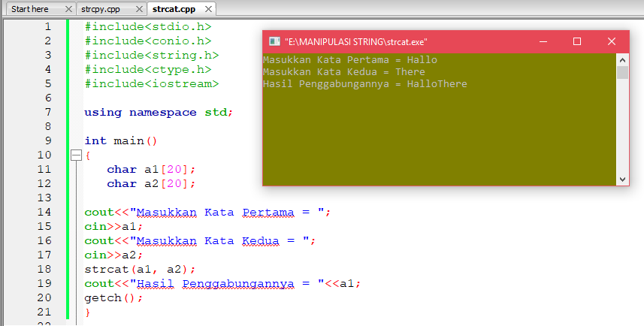The width and height of the screenshot is (644, 326).
Task: Close the strcpy.cpp tab
Action: [139, 9]
